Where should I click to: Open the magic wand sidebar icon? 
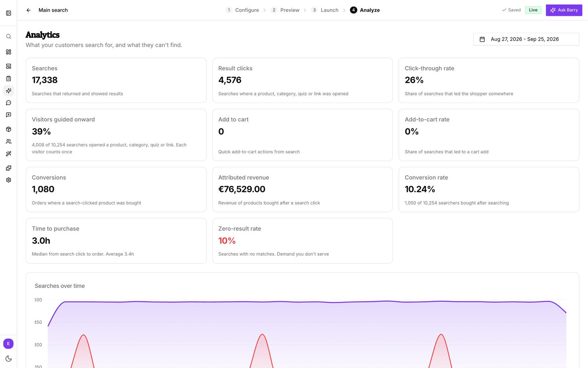8,153
